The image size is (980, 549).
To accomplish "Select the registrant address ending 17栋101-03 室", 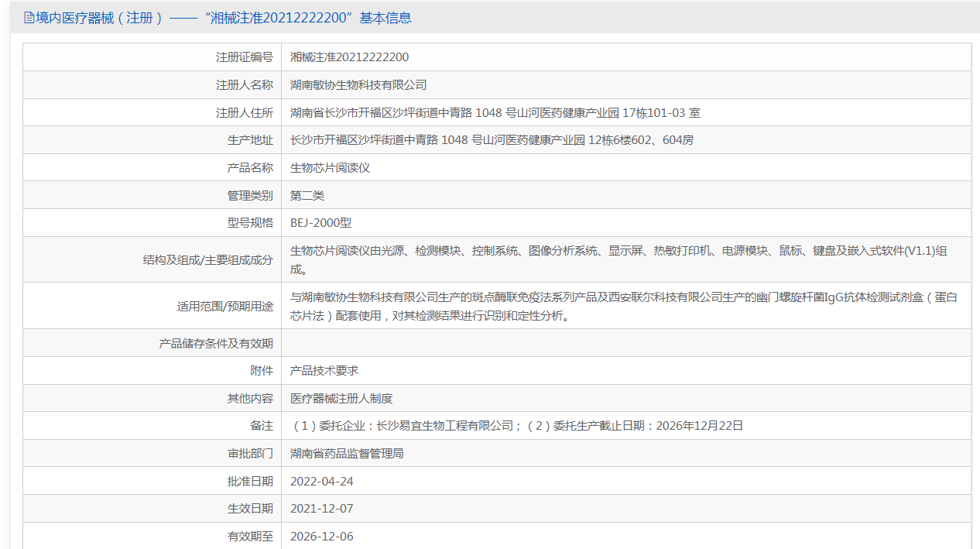I will click(495, 113).
